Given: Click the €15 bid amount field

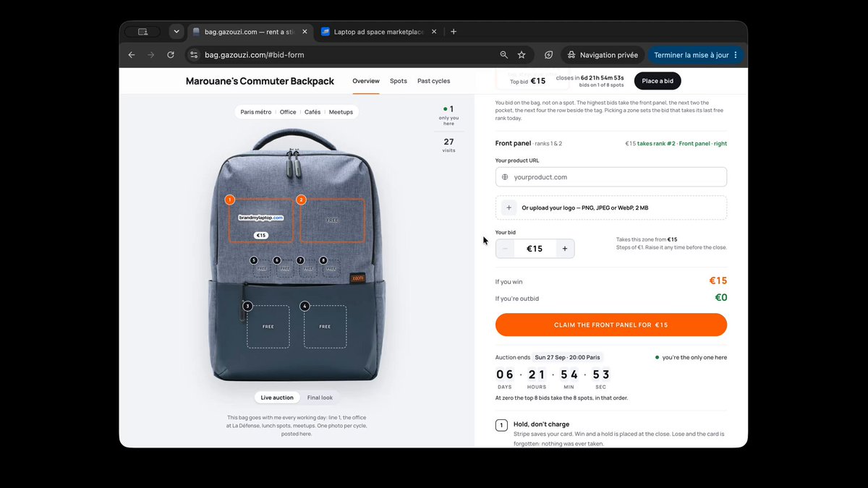Looking at the screenshot, I should (x=535, y=249).
